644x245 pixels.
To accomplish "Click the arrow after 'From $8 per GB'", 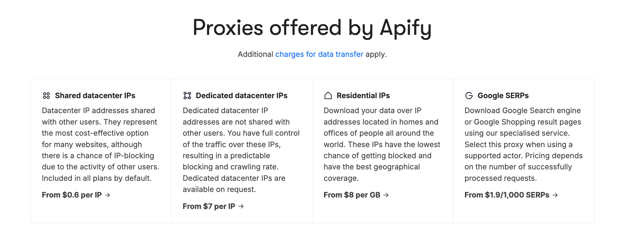I will coord(386,195).
